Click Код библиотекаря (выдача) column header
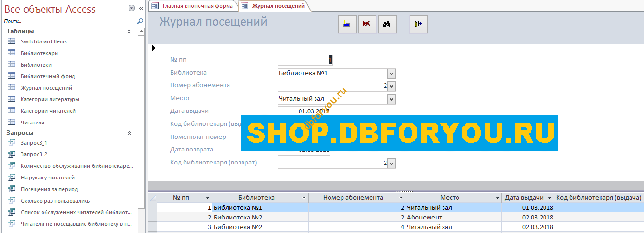Screen dimensions: 644x233 pyautogui.click(x=599, y=198)
